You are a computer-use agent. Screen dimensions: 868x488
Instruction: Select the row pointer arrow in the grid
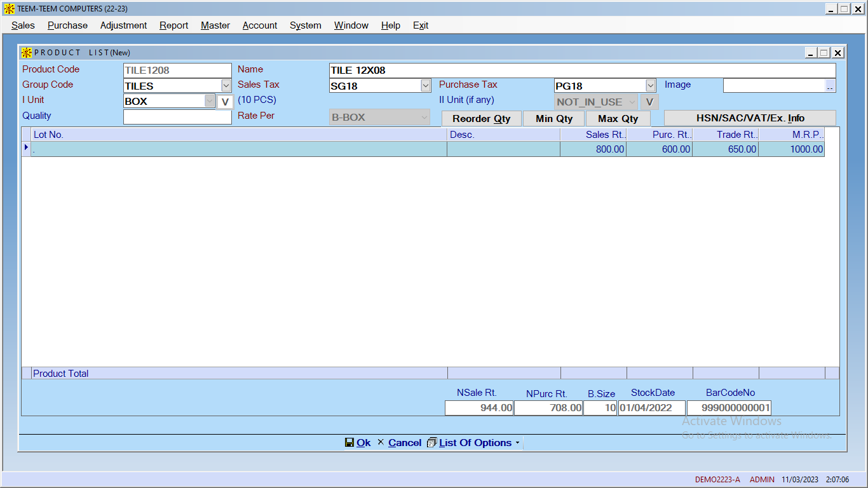coord(26,148)
